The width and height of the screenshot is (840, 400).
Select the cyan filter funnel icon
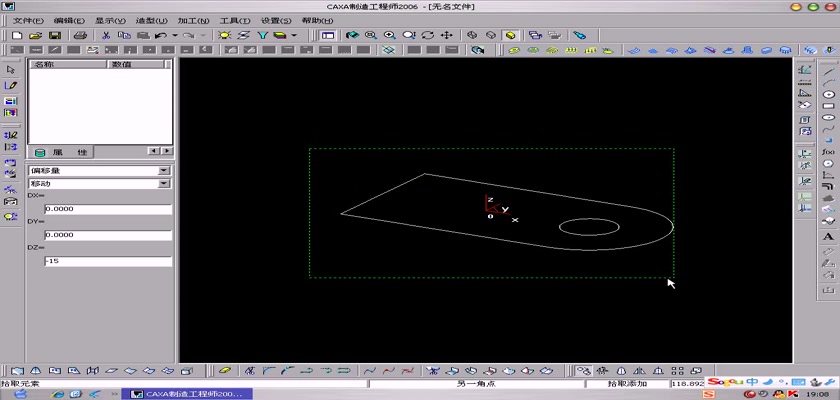(x=262, y=35)
